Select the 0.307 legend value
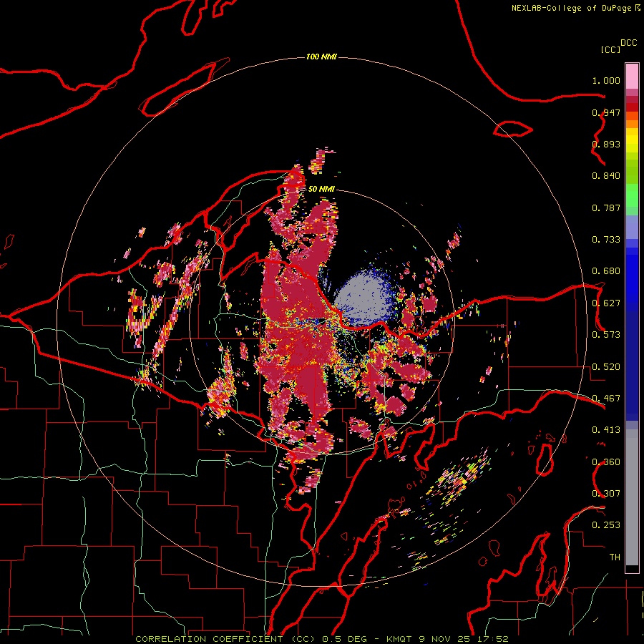Screen dimensions: 644x644 pyautogui.click(x=606, y=493)
